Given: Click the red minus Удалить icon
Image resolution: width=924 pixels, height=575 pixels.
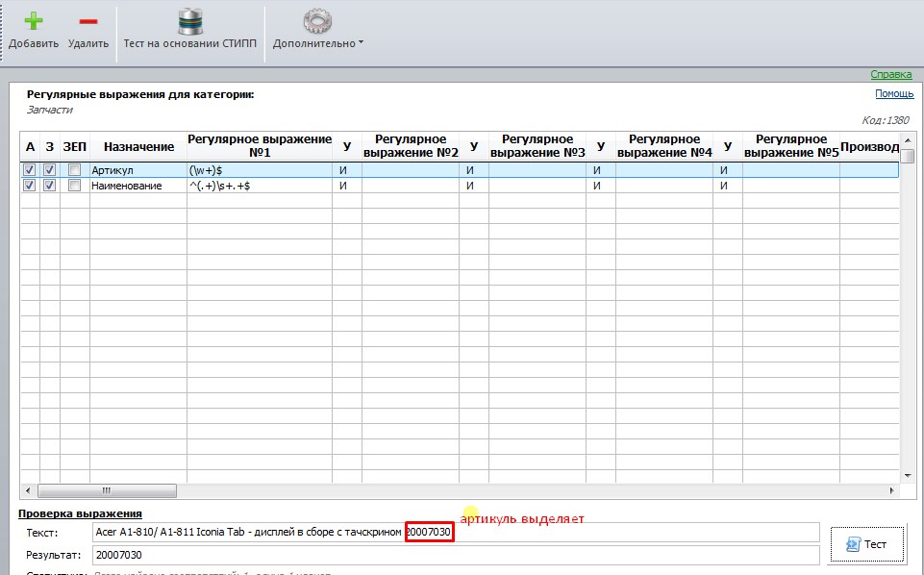Looking at the screenshot, I should pos(88,22).
